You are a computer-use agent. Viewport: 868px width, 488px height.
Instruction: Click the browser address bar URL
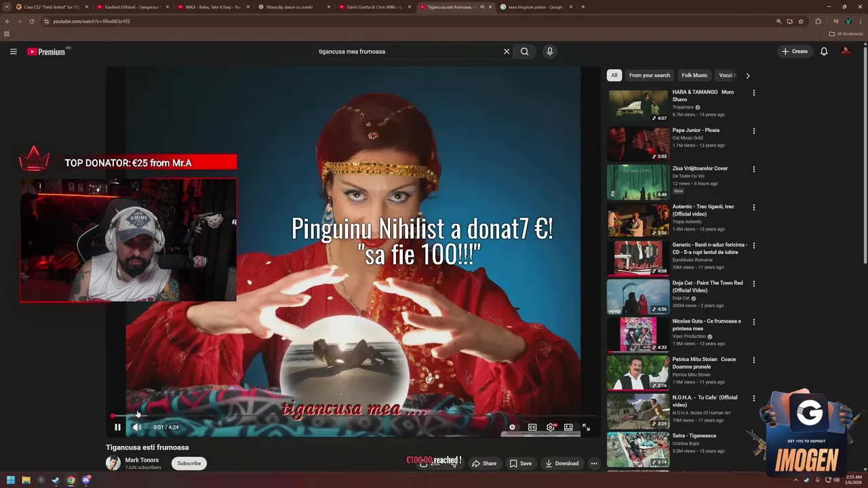[92, 21]
